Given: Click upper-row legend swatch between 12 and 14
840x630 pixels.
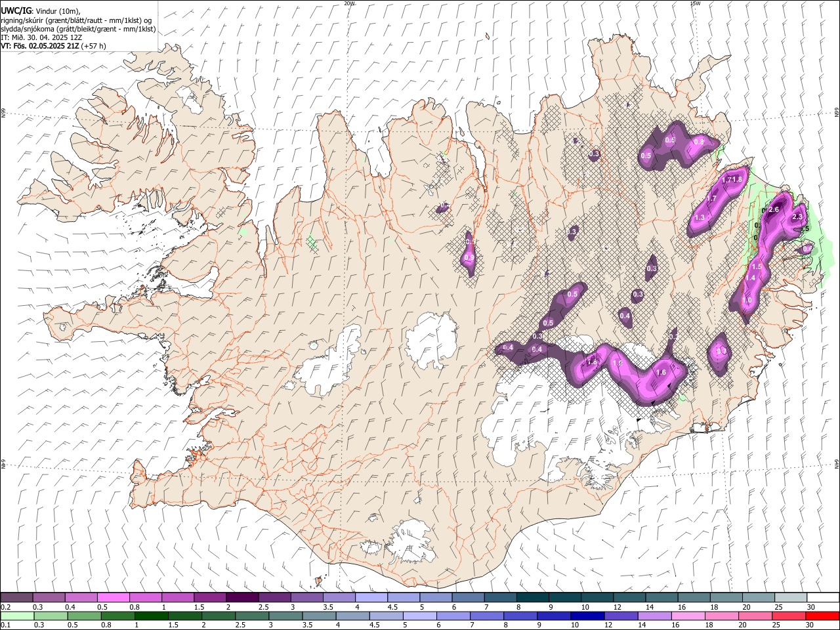Looking at the screenshot, I should 630,597.
